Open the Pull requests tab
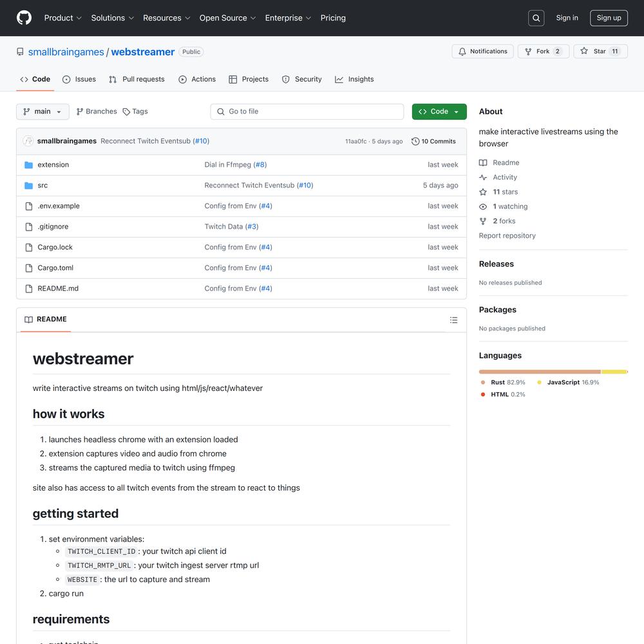The height and width of the screenshot is (644, 644). click(137, 79)
